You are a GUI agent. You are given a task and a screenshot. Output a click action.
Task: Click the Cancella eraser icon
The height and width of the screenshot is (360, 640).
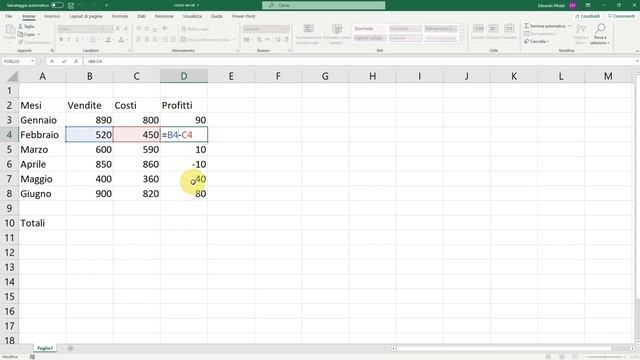527,41
